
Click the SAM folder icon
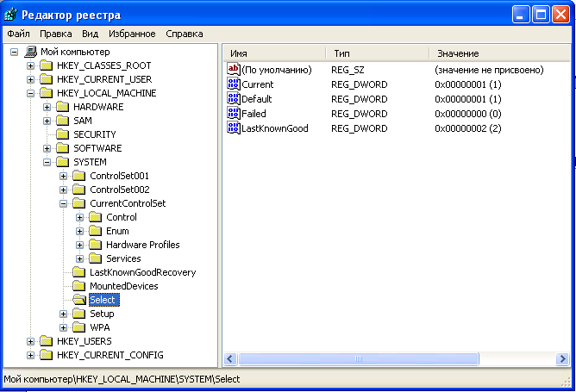pyautogui.click(x=62, y=121)
